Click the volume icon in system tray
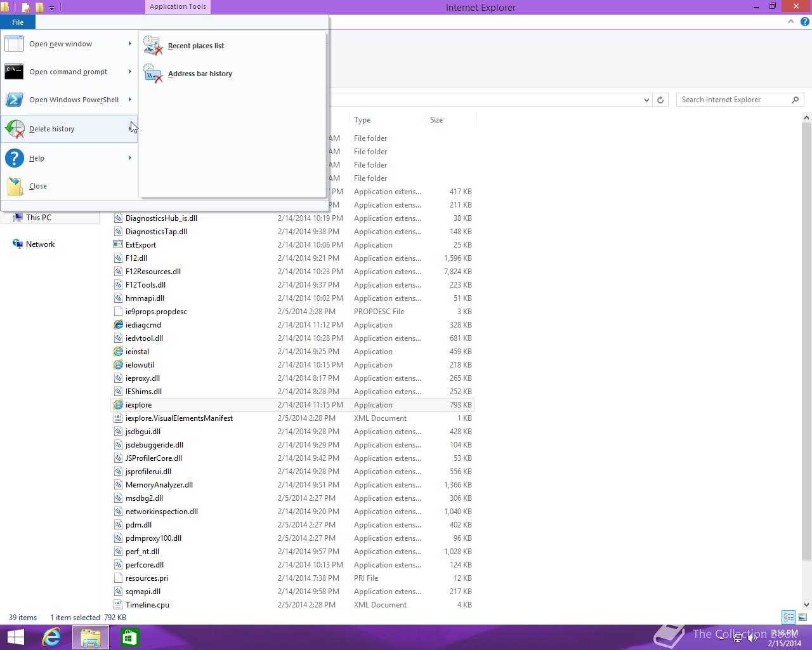This screenshot has height=650, width=812. pyautogui.click(x=752, y=639)
